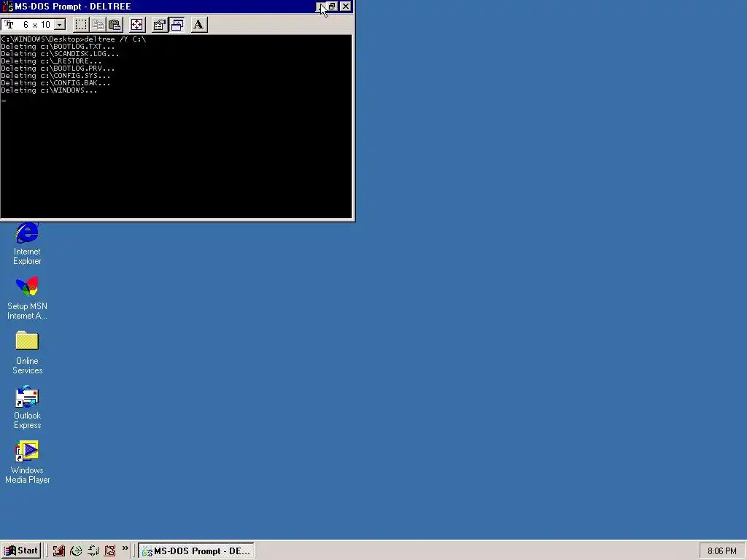This screenshot has width=747, height=560.
Task: Click the Mark selection toolbar icon
Action: point(80,25)
